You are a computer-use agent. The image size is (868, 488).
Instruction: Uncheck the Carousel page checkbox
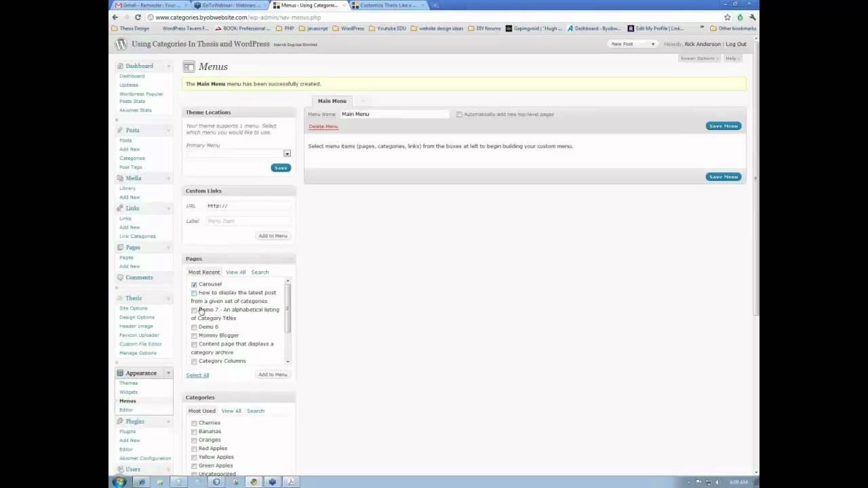click(x=194, y=285)
